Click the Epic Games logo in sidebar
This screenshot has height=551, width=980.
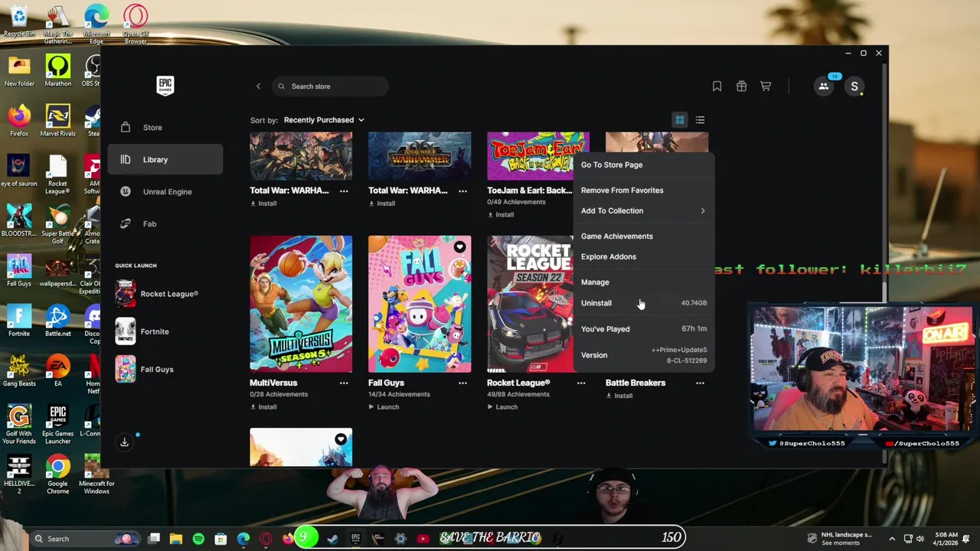(x=165, y=86)
